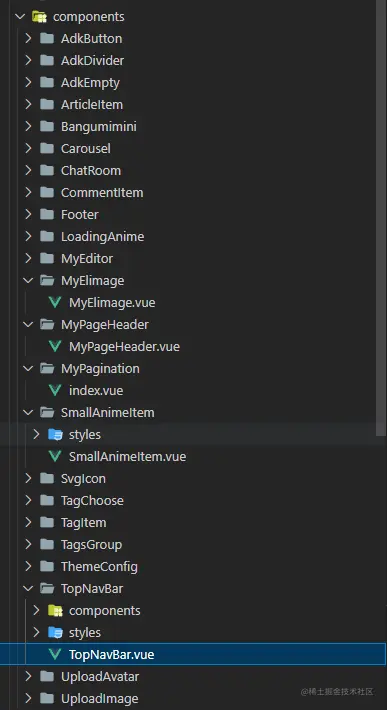Select the Bangumimini folder name

[99, 126]
